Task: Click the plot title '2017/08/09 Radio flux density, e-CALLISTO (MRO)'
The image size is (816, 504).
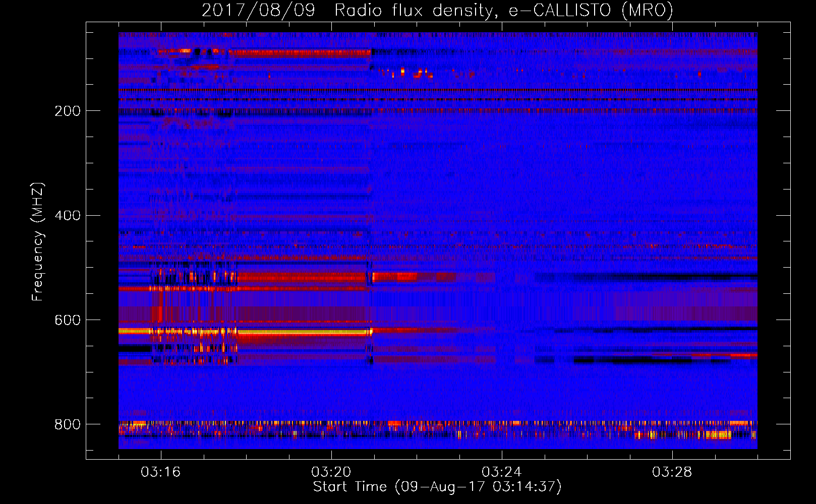Action: [437, 11]
